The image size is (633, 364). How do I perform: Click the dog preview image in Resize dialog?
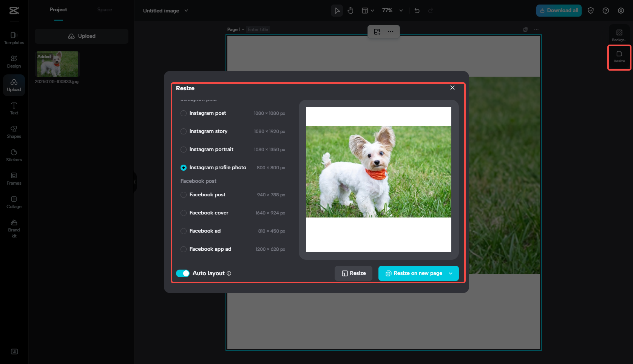pos(379,172)
